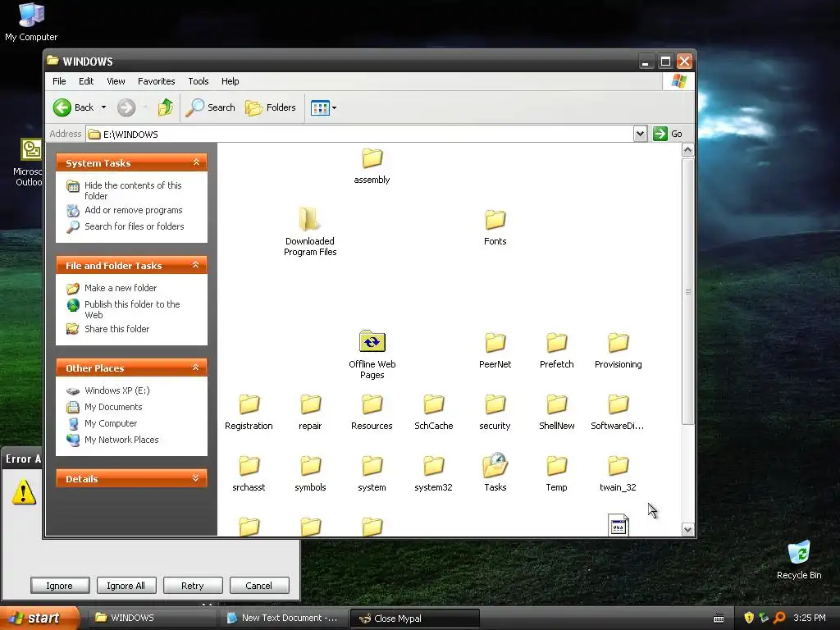
Task: Select the Prefetch folder
Action: point(557,350)
